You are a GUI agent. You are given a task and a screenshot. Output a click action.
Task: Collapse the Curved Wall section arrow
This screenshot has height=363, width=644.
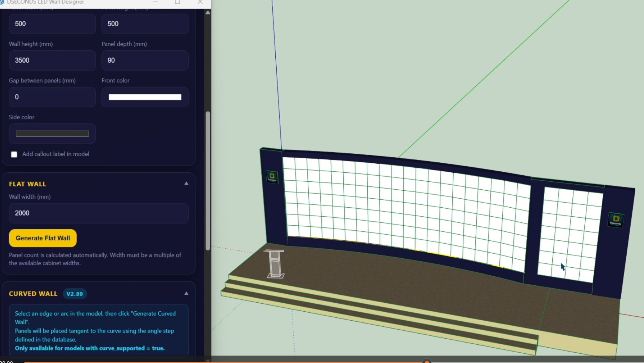[x=186, y=293]
